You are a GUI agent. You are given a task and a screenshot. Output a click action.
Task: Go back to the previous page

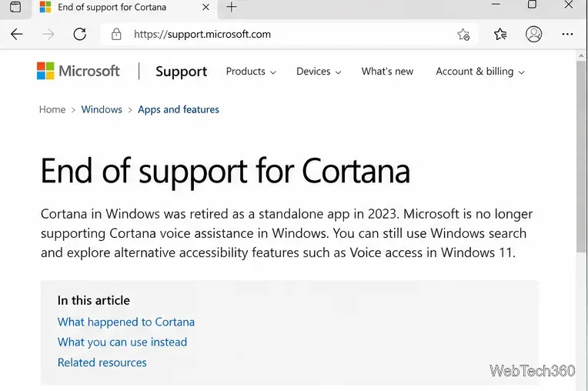coord(17,35)
